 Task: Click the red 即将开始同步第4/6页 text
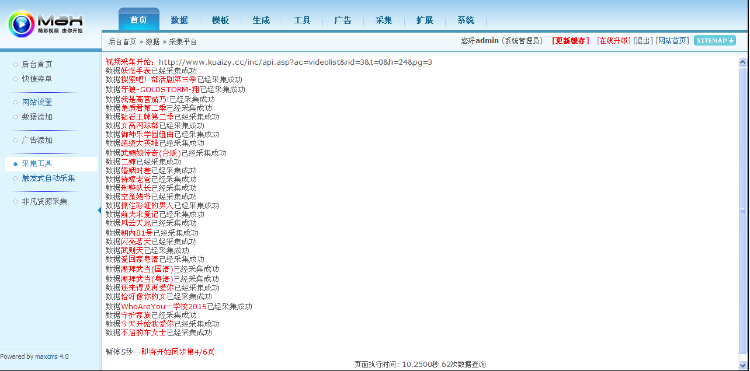[178, 352]
